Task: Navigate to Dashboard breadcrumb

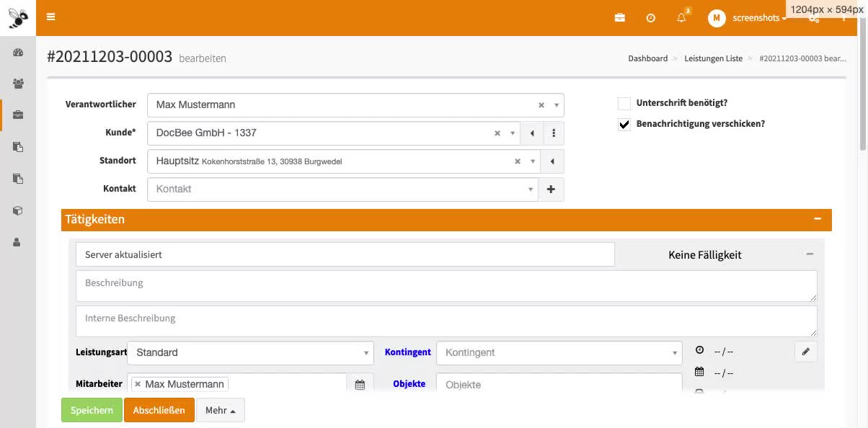Action: pos(647,58)
